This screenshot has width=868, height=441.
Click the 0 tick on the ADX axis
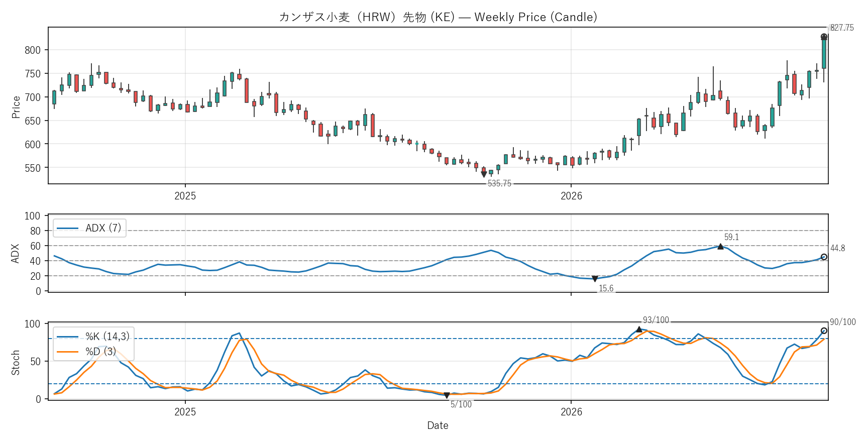click(x=38, y=291)
